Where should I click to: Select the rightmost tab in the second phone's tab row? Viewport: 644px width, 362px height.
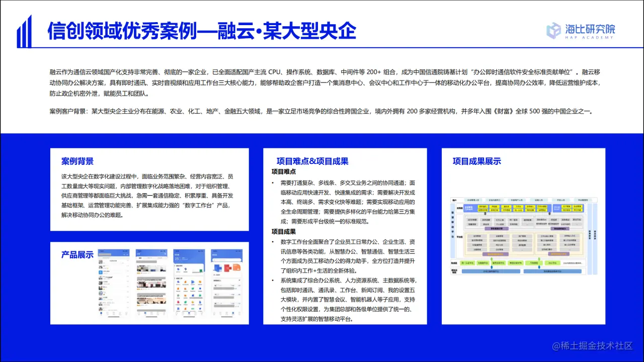pos(161,257)
